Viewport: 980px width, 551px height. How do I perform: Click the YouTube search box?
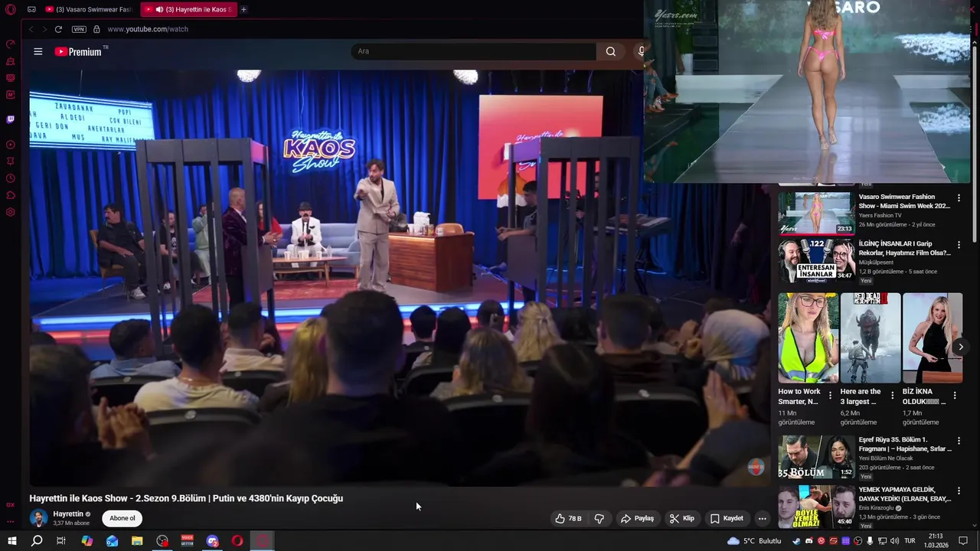click(x=473, y=51)
